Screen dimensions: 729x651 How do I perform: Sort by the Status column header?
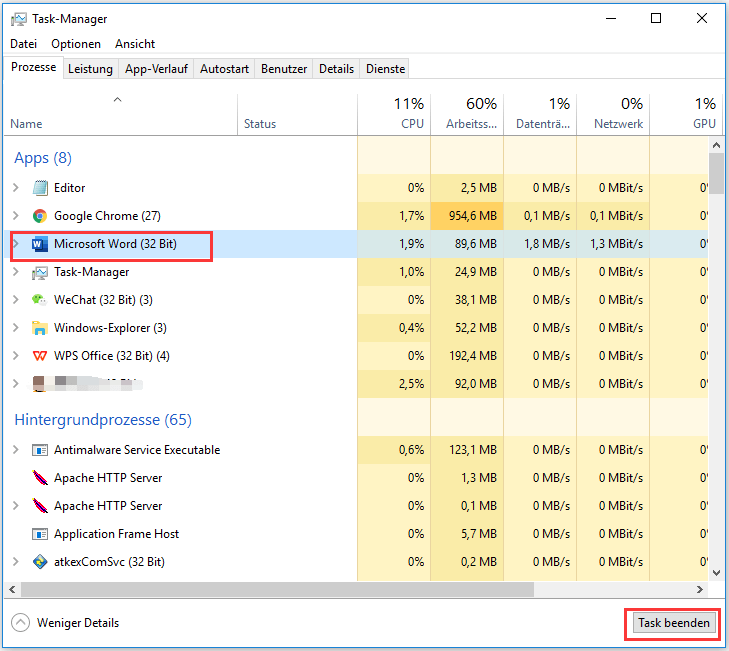click(298, 115)
